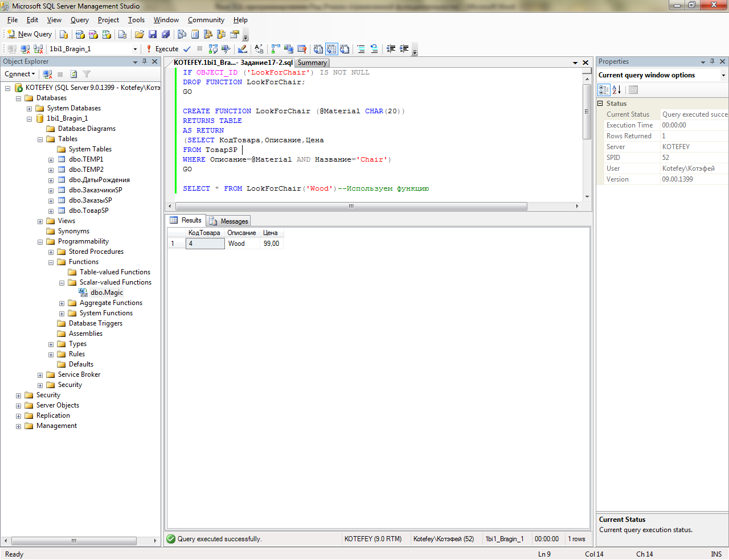The width and height of the screenshot is (729, 560).
Task: Click the Object Explorer horizontal scrollbar
Action: (x=73, y=541)
